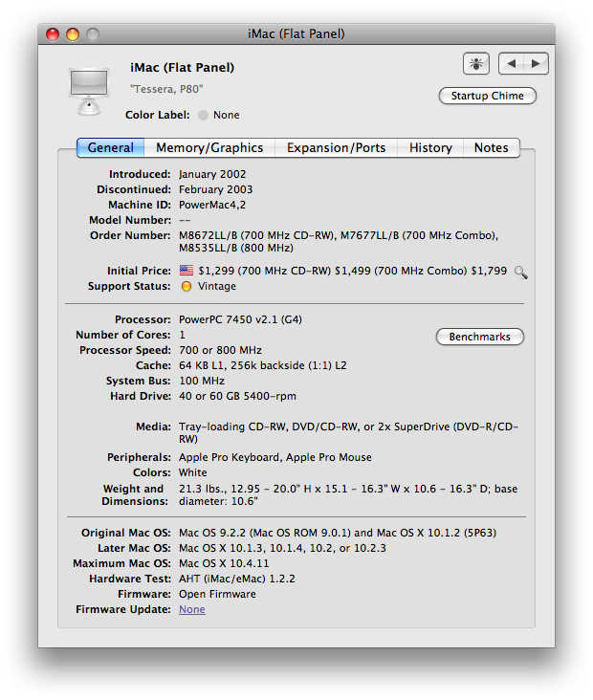The width and height of the screenshot is (593, 700).
Task: Close the window with red button
Action: click(53, 34)
